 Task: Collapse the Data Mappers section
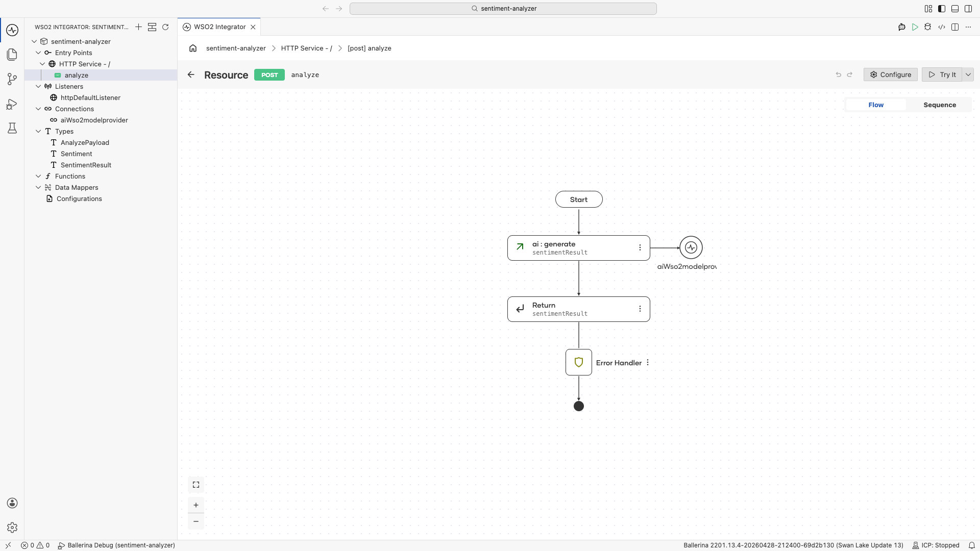pyautogui.click(x=38, y=187)
